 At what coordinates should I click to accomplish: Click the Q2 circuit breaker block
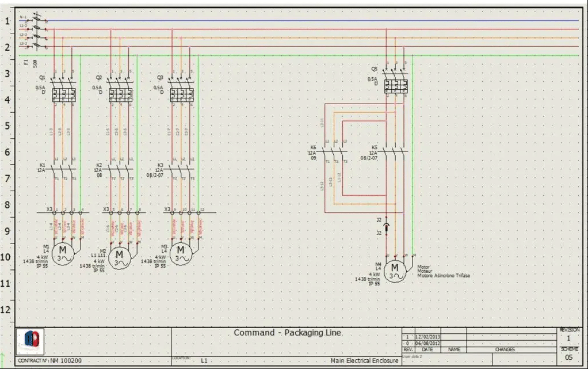120,93
